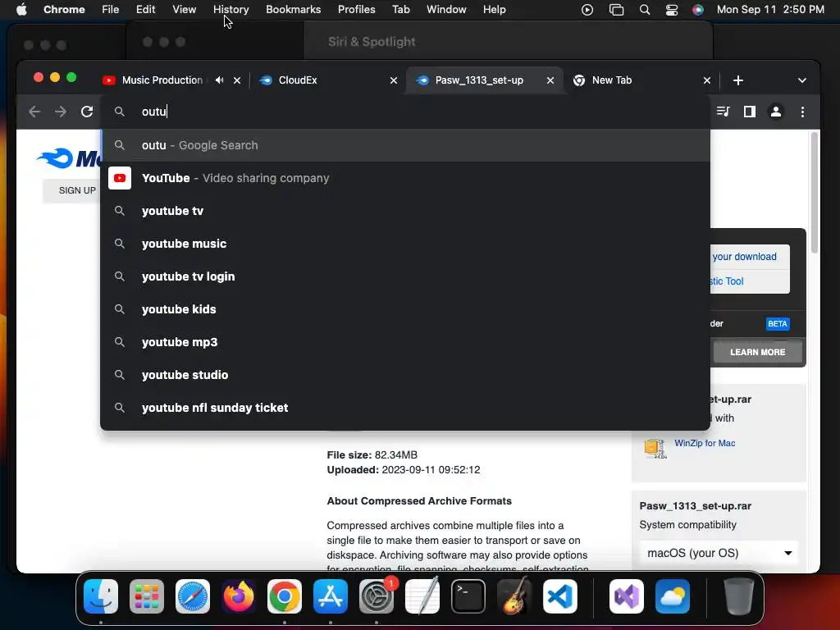Open the File menu
The height and width of the screenshot is (630, 840).
click(111, 9)
